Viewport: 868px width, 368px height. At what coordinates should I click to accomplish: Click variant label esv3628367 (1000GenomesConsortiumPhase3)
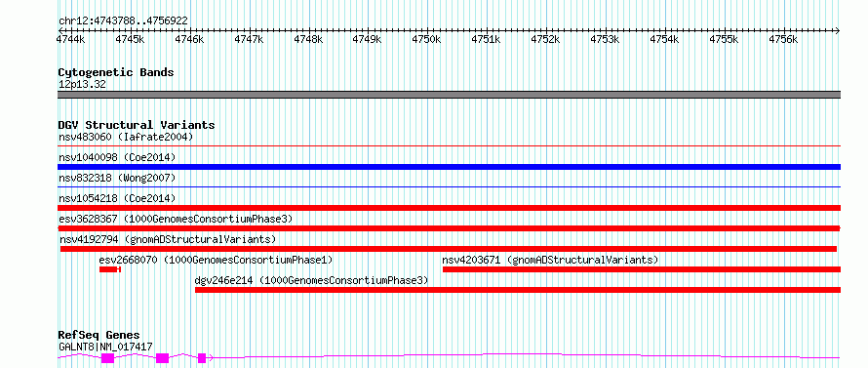(176, 219)
